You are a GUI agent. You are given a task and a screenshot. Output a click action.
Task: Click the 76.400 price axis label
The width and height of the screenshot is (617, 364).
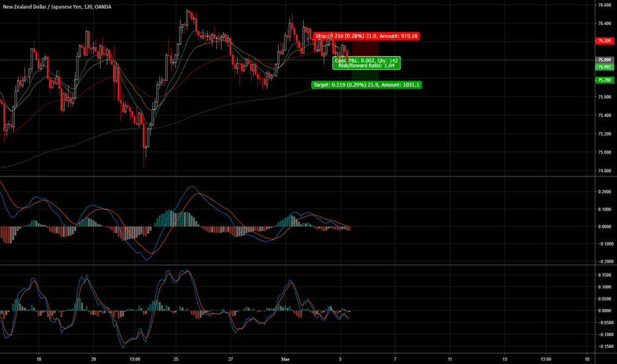click(x=604, y=24)
